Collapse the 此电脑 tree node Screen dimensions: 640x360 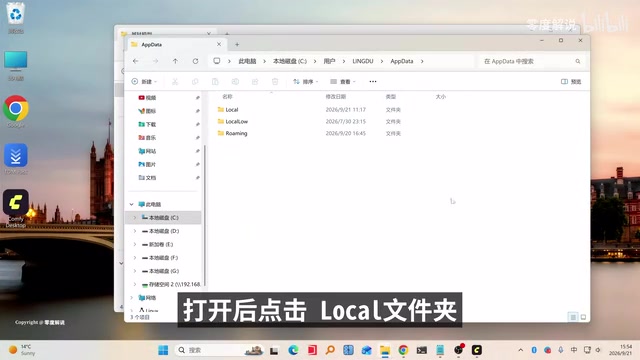pos(131,204)
